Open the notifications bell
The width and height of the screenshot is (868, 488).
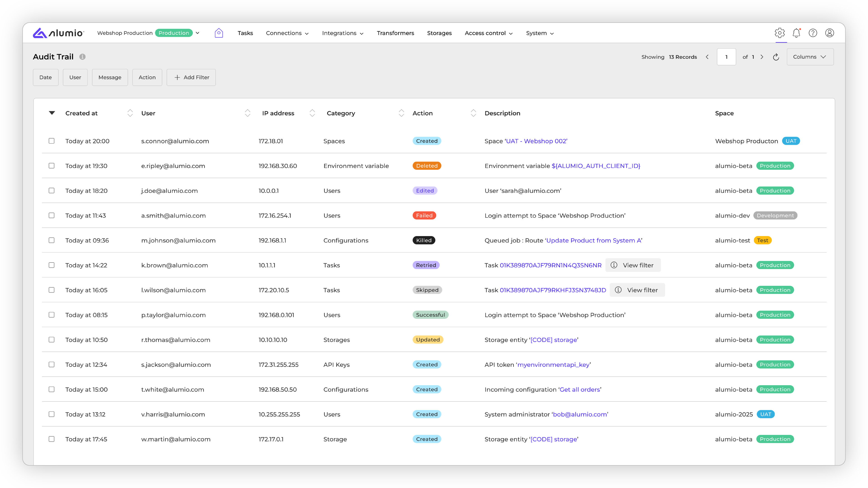[x=796, y=33]
